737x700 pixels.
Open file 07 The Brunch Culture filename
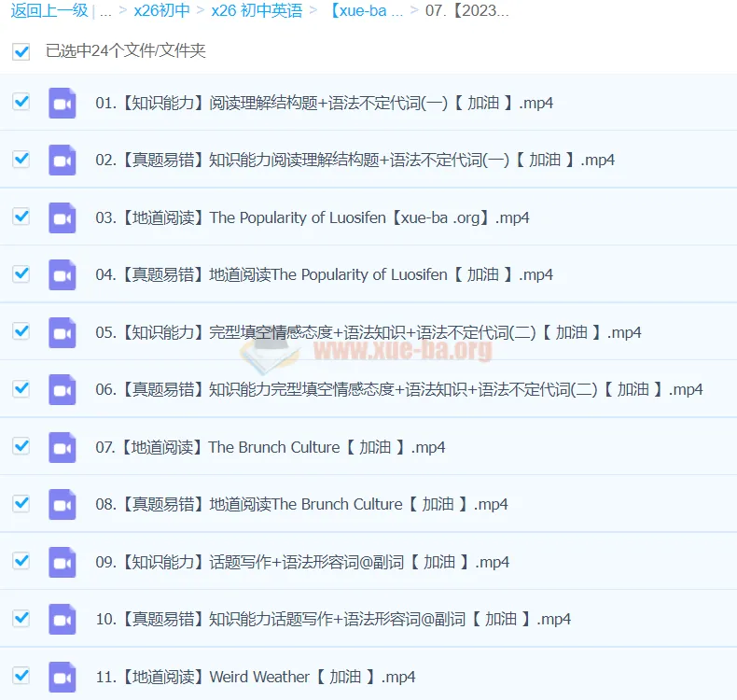pyautogui.click(x=271, y=447)
